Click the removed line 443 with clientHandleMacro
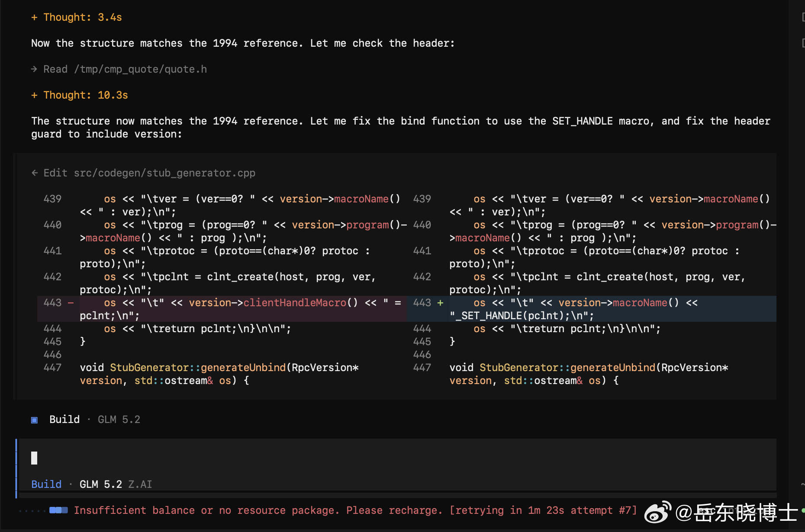805x532 pixels. [x=222, y=309]
